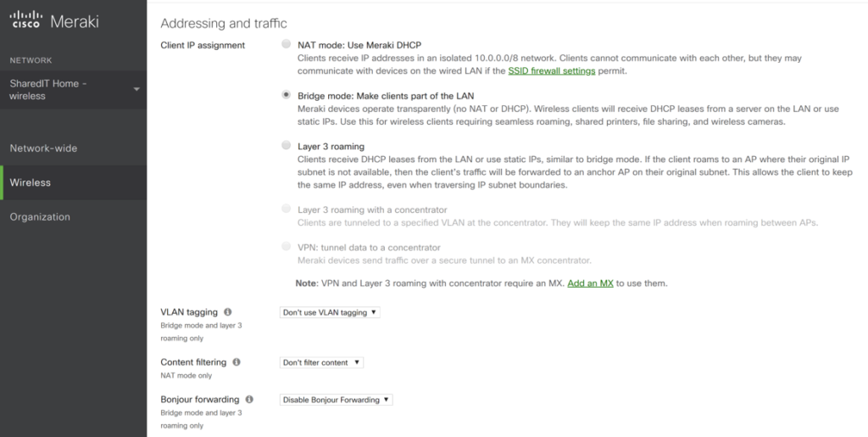Click the Cisco Meraki logo
This screenshot has height=437, width=868.
click(55, 23)
